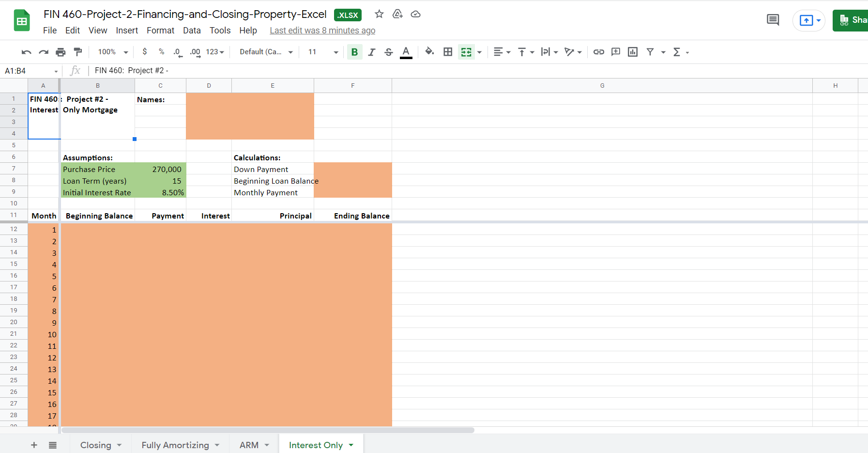Image resolution: width=868 pixels, height=453 pixels.
Task: Open Interest Only tab dropdown arrow
Action: (351, 445)
